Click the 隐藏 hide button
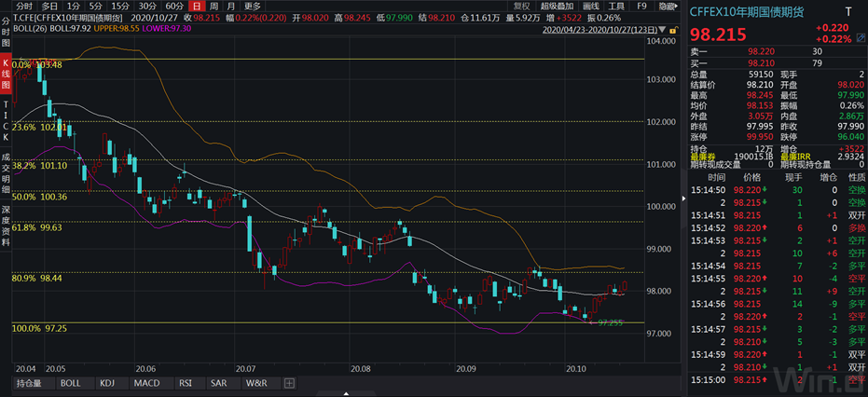 point(668,7)
